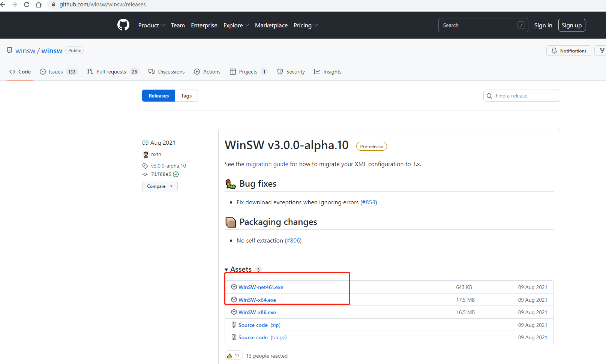Download Source code (zip)

pyautogui.click(x=259, y=325)
